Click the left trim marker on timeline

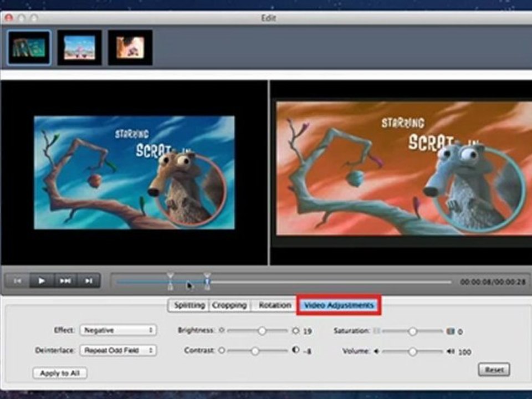pyautogui.click(x=170, y=282)
